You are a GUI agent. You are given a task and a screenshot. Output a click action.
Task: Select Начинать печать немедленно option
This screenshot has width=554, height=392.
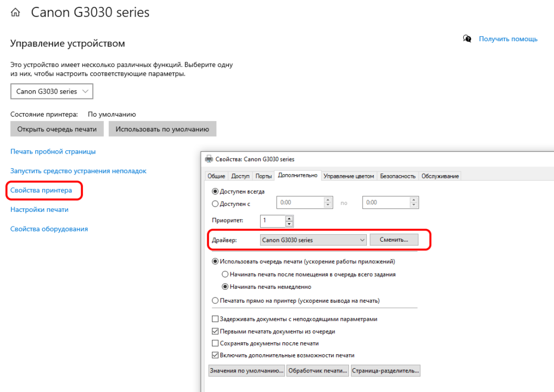[225, 287]
